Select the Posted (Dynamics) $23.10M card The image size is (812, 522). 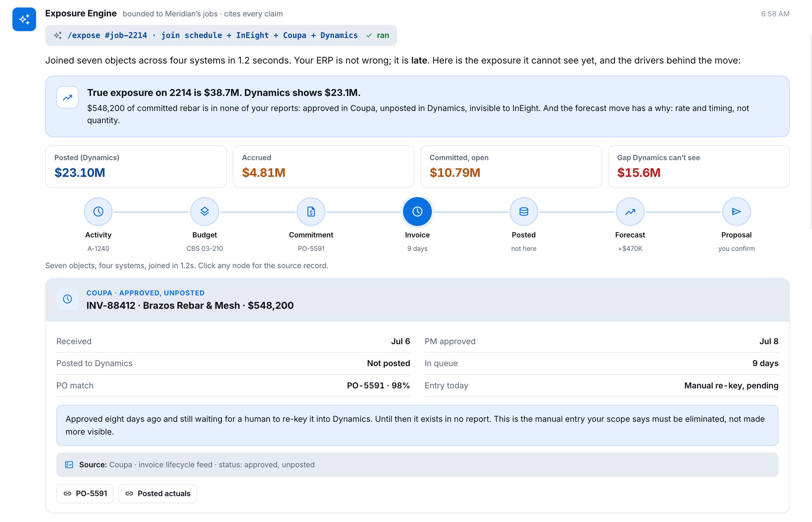(x=136, y=167)
